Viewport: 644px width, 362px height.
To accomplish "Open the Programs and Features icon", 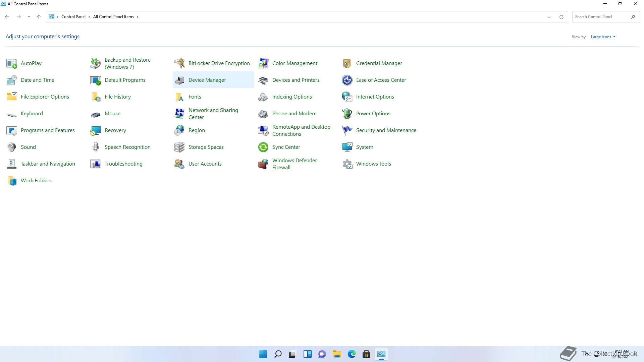I will pyautogui.click(x=12, y=130).
